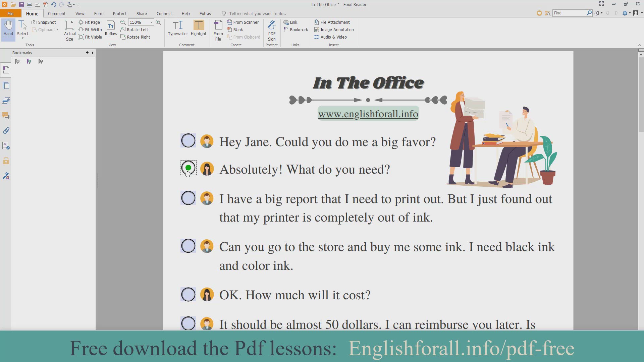
Task: Click the Find search field
Action: coord(569,13)
